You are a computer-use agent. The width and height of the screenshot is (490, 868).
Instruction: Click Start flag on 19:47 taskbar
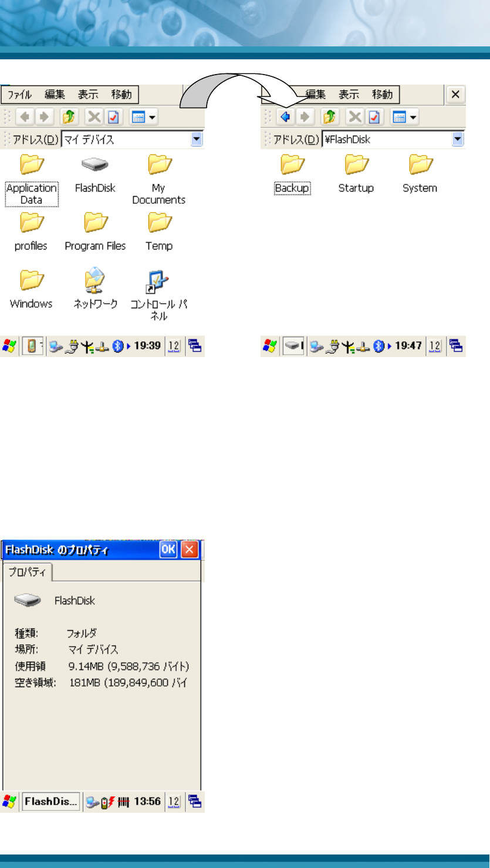270,346
